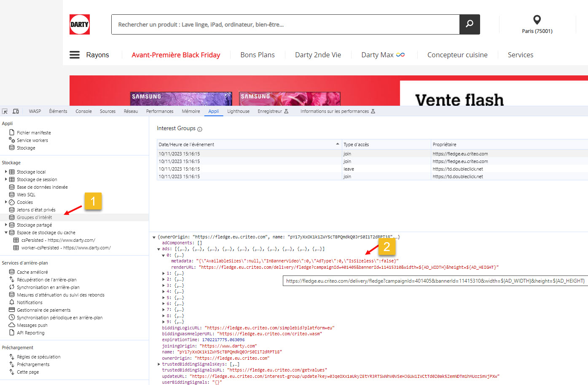
Task: Click the Type d'accès column header
Action: (x=386, y=144)
